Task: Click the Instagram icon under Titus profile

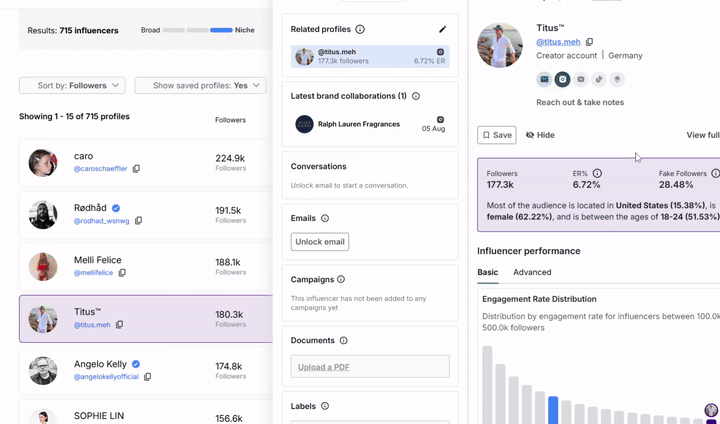Action: tap(562, 79)
